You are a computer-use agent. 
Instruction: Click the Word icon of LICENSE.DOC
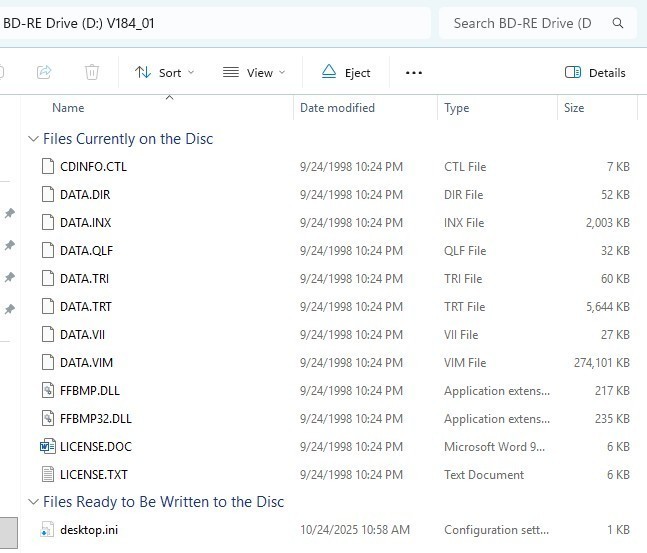(48, 447)
